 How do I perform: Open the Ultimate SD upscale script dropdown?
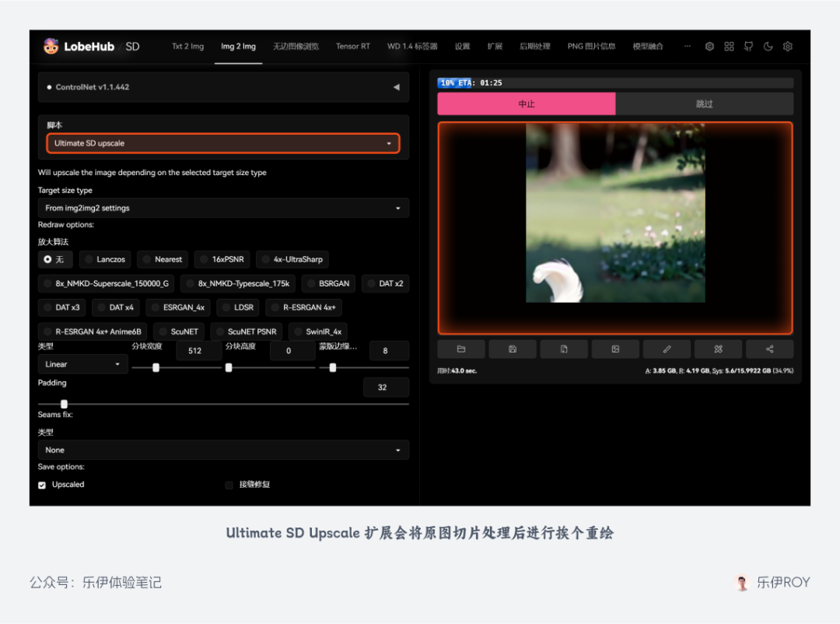tap(223, 143)
